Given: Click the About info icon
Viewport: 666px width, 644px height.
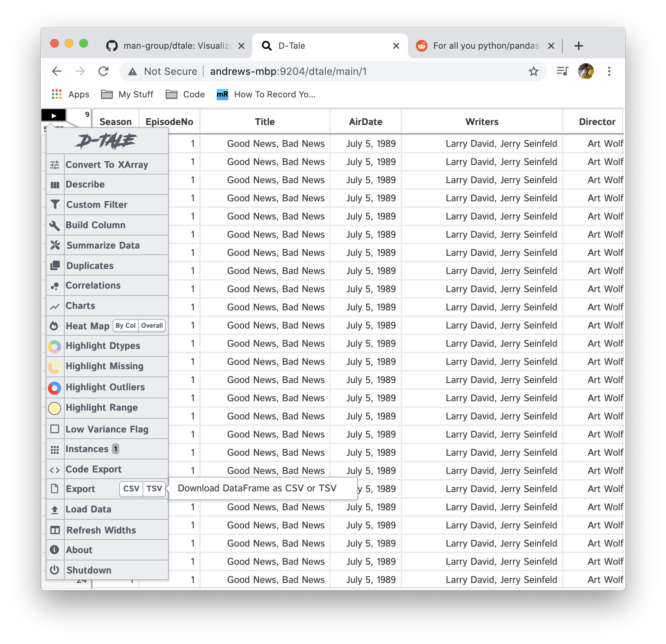Looking at the screenshot, I should pos(55,550).
